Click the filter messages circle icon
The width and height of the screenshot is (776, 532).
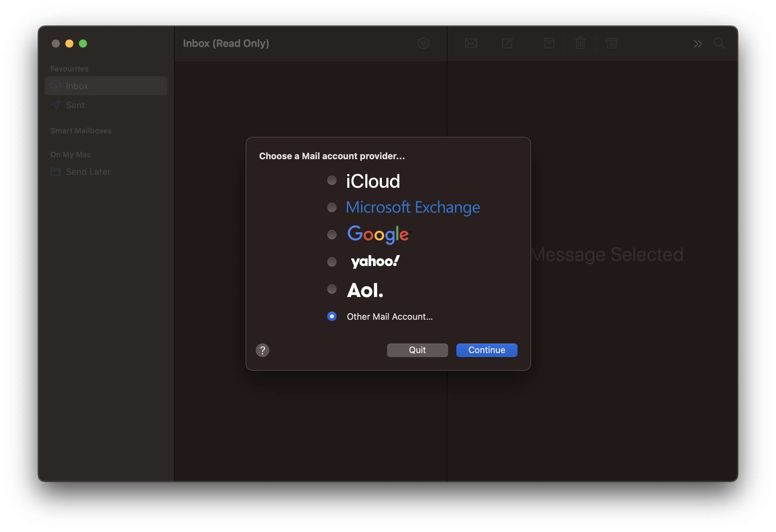[423, 43]
